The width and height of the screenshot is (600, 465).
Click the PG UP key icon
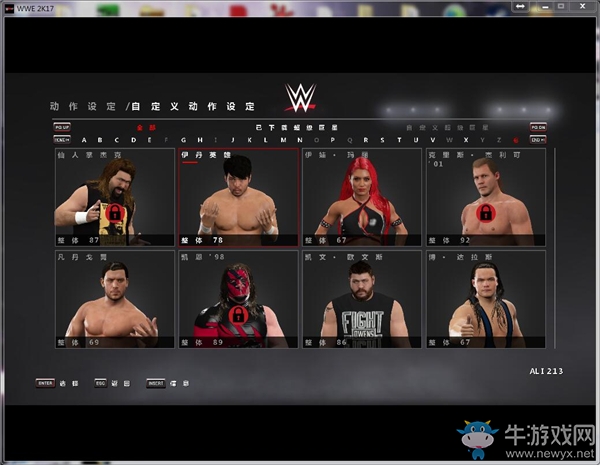click(62, 127)
